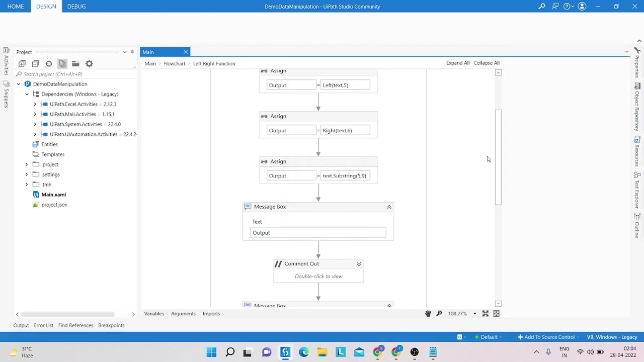Expand the .project folder

[x=27, y=164]
